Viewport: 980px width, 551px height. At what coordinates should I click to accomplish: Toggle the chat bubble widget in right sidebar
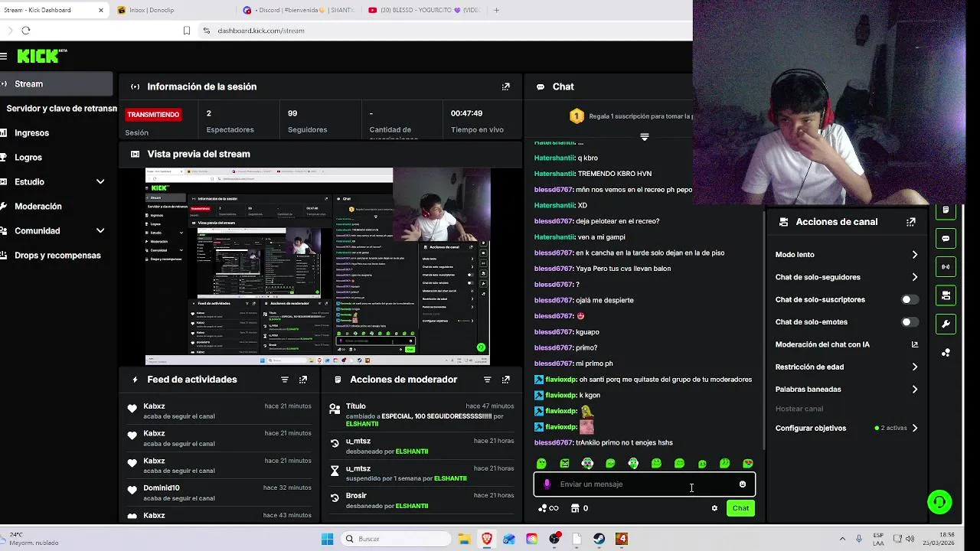(x=946, y=239)
